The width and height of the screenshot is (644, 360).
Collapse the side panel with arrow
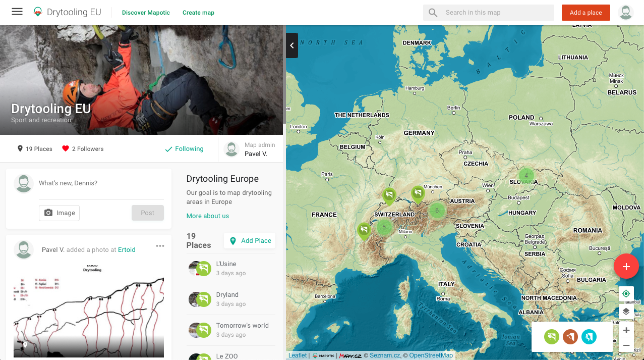(292, 45)
